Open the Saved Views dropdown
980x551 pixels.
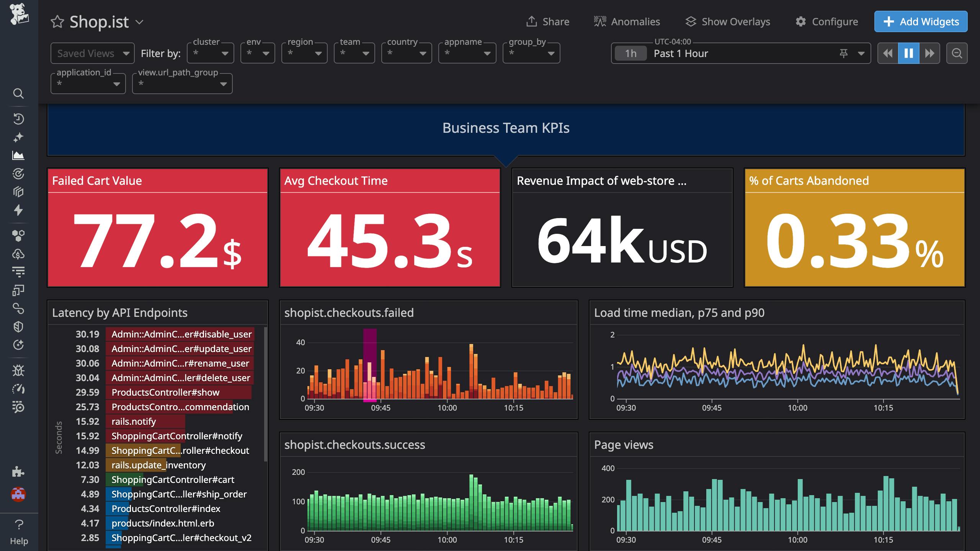(92, 53)
